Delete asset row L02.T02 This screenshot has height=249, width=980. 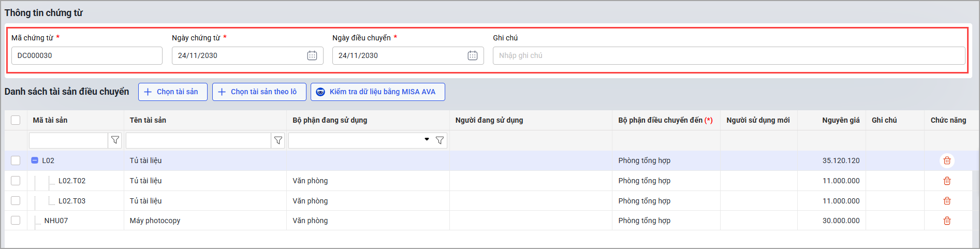pos(947,181)
